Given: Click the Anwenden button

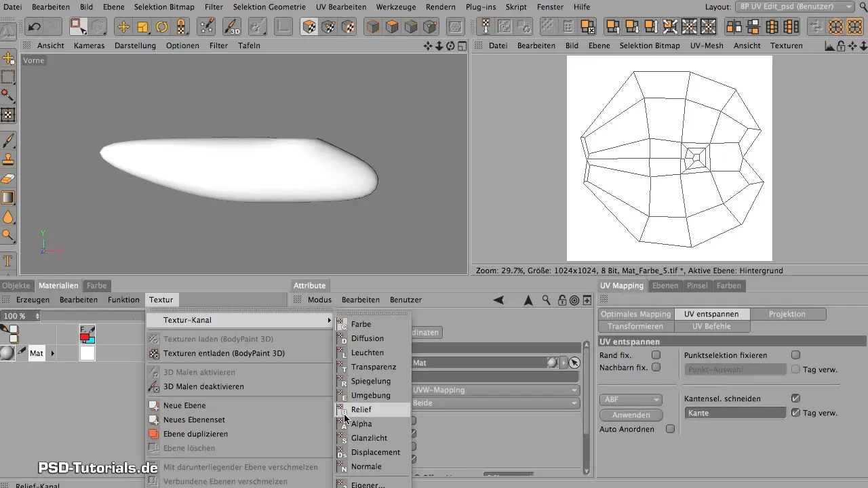Looking at the screenshot, I should click(631, 415).
